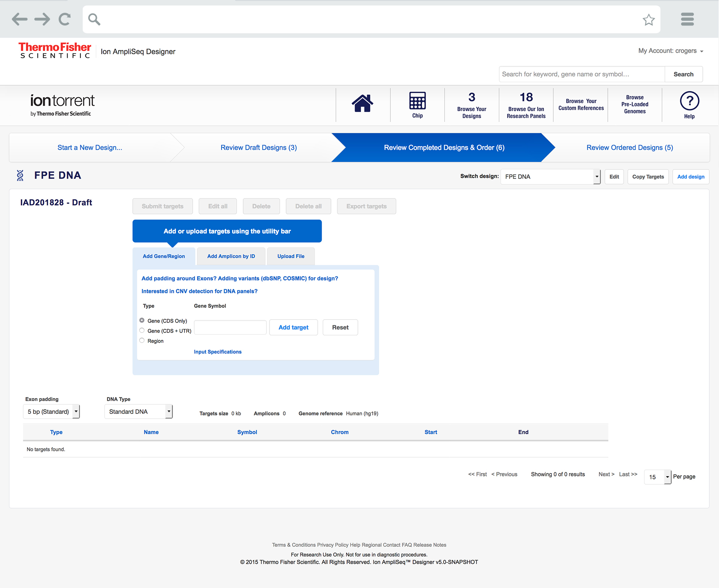Click the Delete all button
This screenshot has height=588, width=719.
pyautogui.click(x=309, y=206)
